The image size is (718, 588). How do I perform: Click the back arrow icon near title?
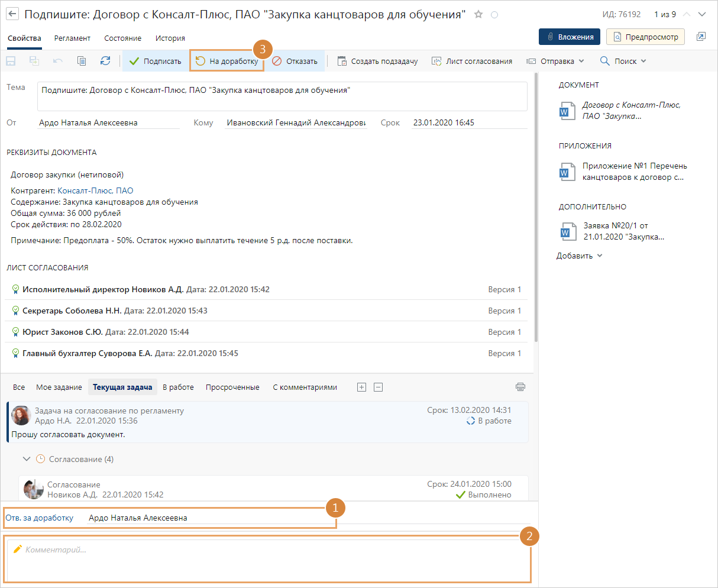pos(12,14)
